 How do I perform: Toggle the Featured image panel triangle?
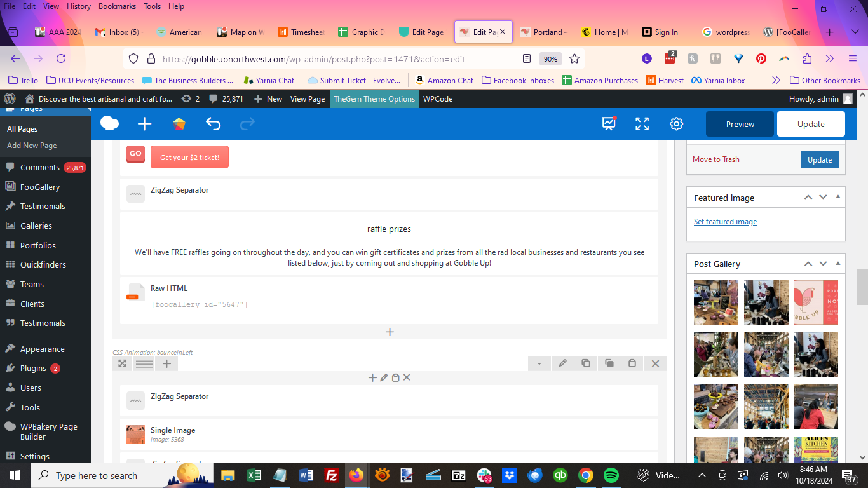point(838,198)
